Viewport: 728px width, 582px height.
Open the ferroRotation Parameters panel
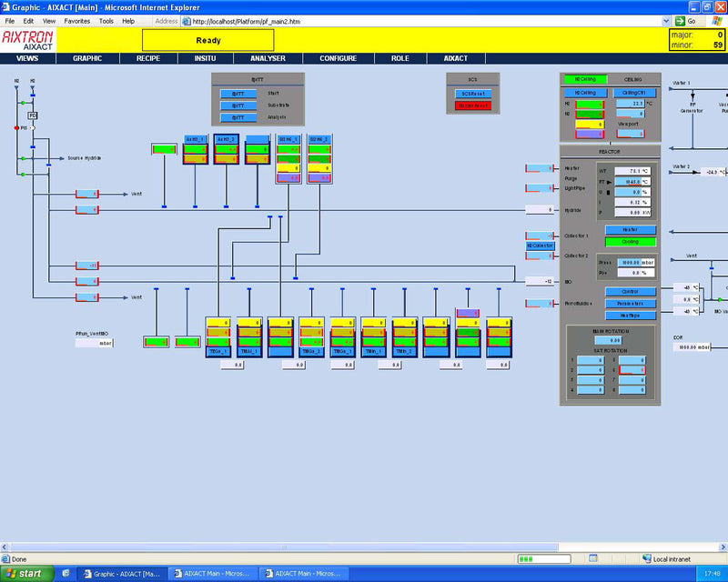pyautogui.click(x=630, y=303)
